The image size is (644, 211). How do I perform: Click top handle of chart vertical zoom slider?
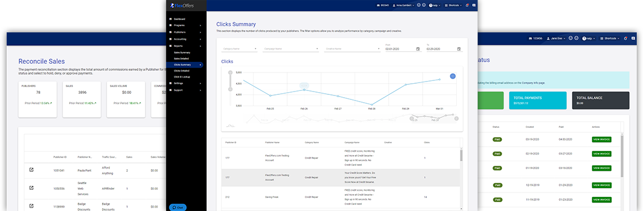(230, 73)
